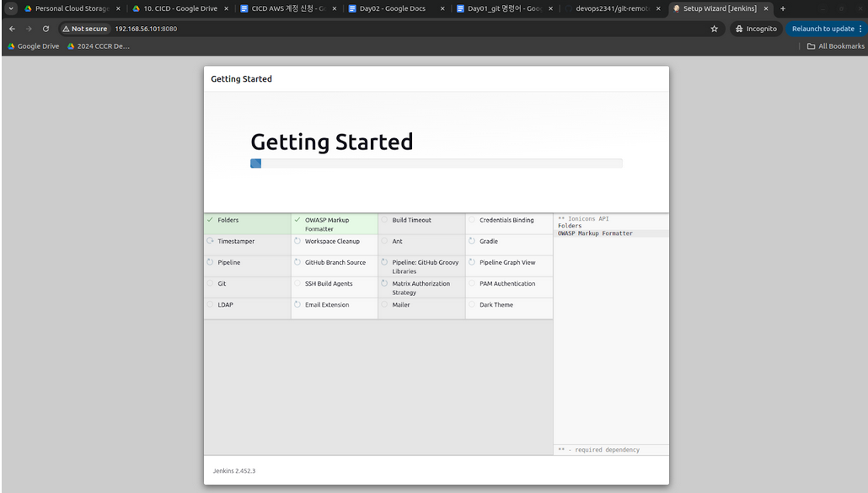Click the ** Ionicons API log line
Image resolution: width=868 pixels, height=493 pixels.
583,218
